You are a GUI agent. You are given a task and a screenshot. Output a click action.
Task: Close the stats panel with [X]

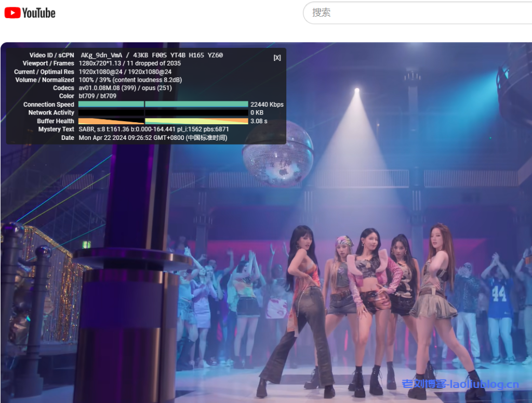pyautogui.click(x=277, y=58)
